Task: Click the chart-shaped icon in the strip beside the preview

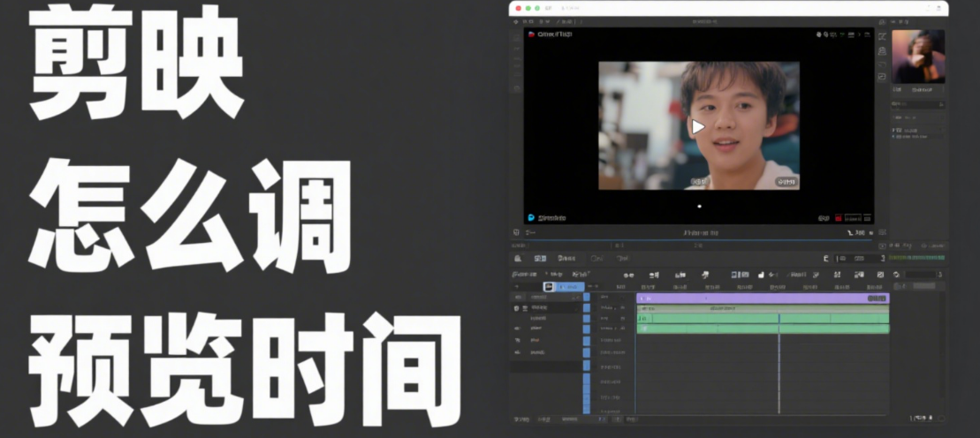Action: tap(882, 78)
